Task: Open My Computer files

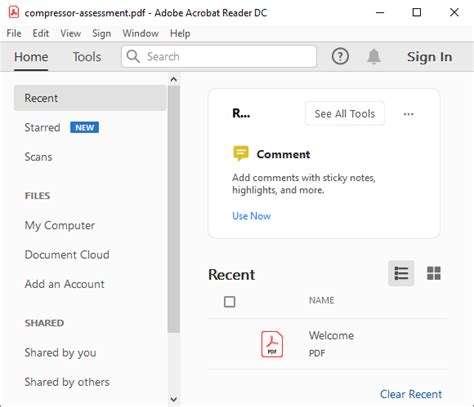Action: click(x=60, y=225)
